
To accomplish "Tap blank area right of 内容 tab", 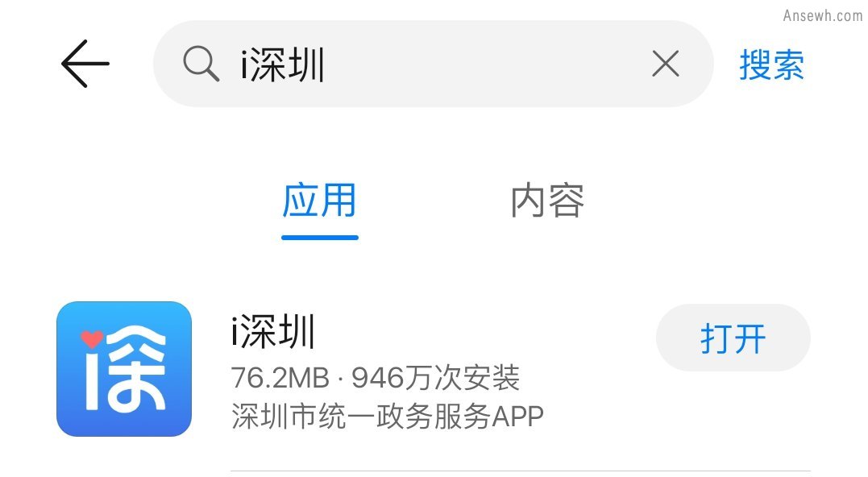I will 720,201.
